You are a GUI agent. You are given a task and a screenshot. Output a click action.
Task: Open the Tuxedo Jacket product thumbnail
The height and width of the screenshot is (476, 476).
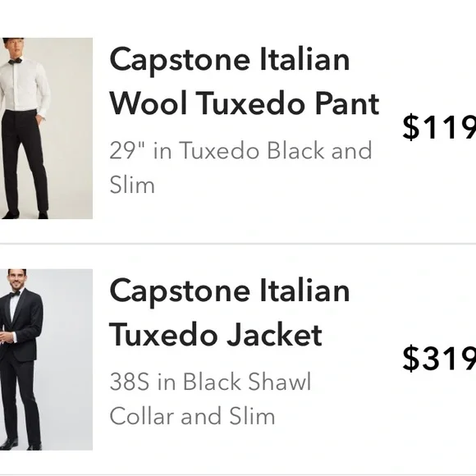tap(46, 359)
